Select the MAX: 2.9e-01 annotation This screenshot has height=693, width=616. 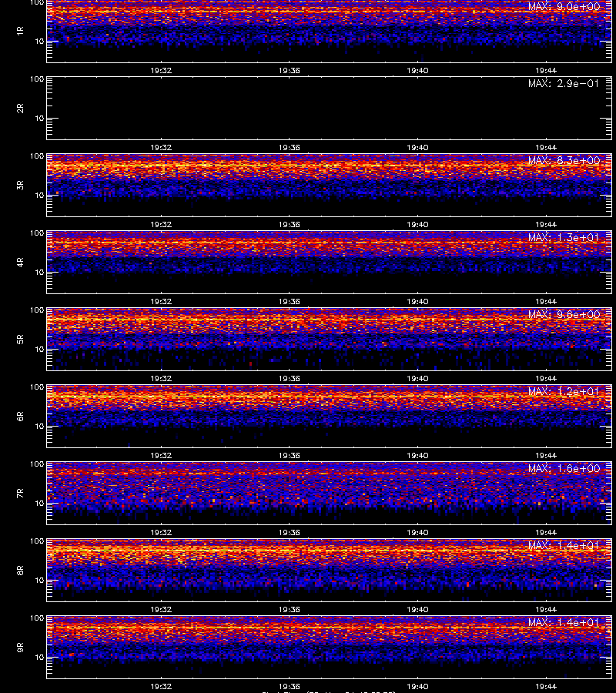(564, 83)
